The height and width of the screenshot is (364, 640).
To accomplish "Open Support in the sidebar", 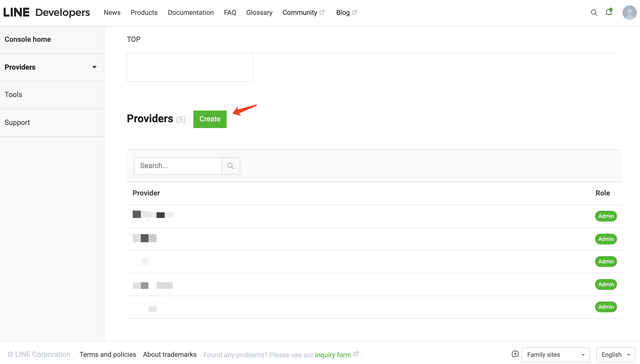I will coord(52,122).
